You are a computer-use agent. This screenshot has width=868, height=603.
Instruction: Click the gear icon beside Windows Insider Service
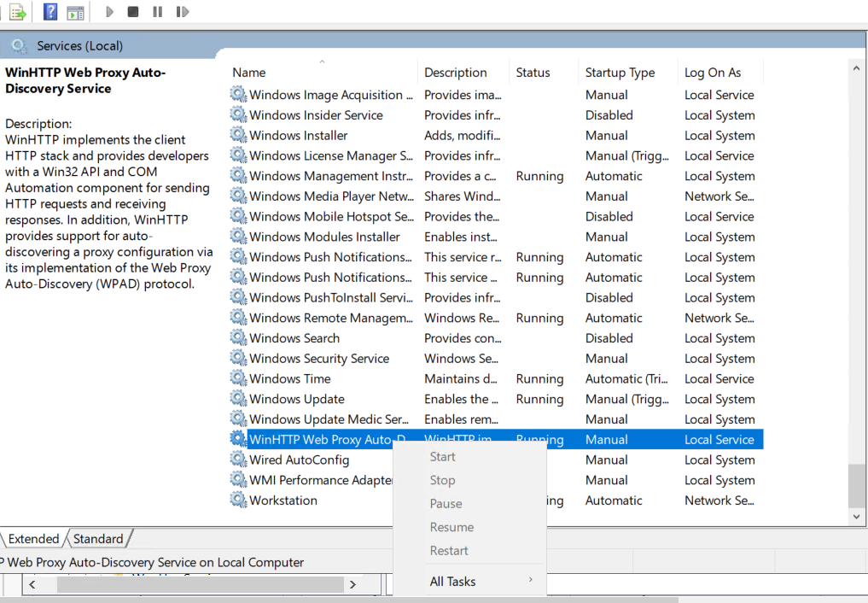coord(239,114)
